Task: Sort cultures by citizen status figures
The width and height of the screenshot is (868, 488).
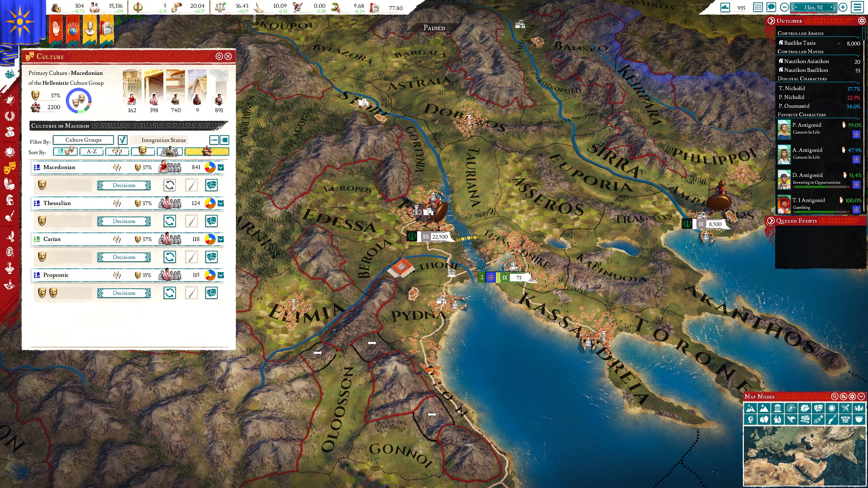Action: click(x=170, y=151)
